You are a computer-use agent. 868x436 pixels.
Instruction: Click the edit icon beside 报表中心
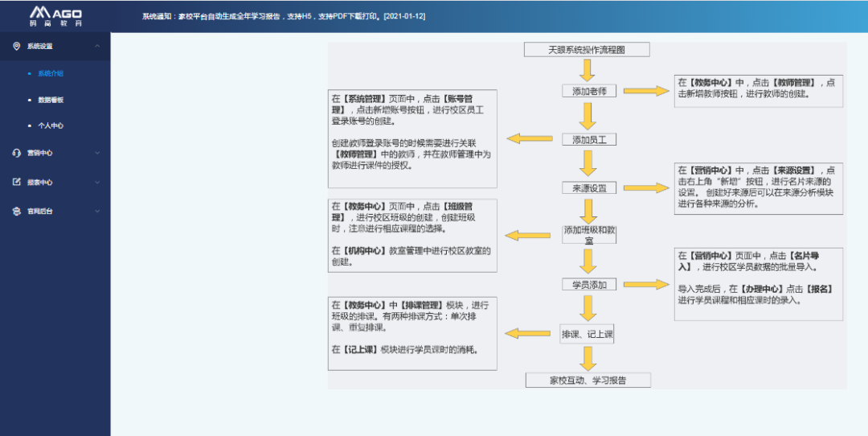pos(16,182)
